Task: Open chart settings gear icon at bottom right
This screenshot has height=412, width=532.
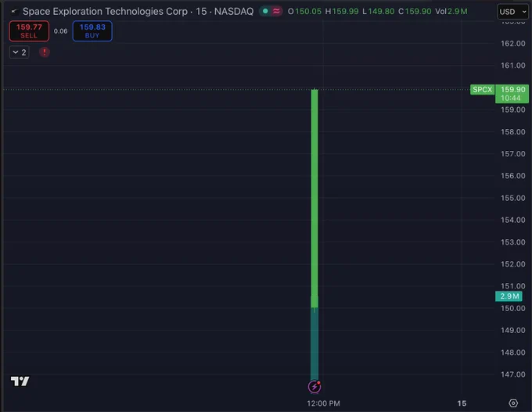Action: point(513,403)
